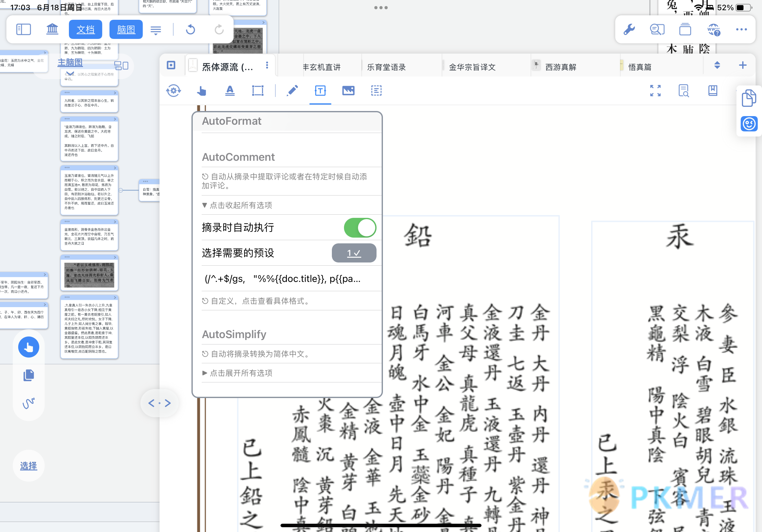Select the focus target tool

click(x=174, y=90)
